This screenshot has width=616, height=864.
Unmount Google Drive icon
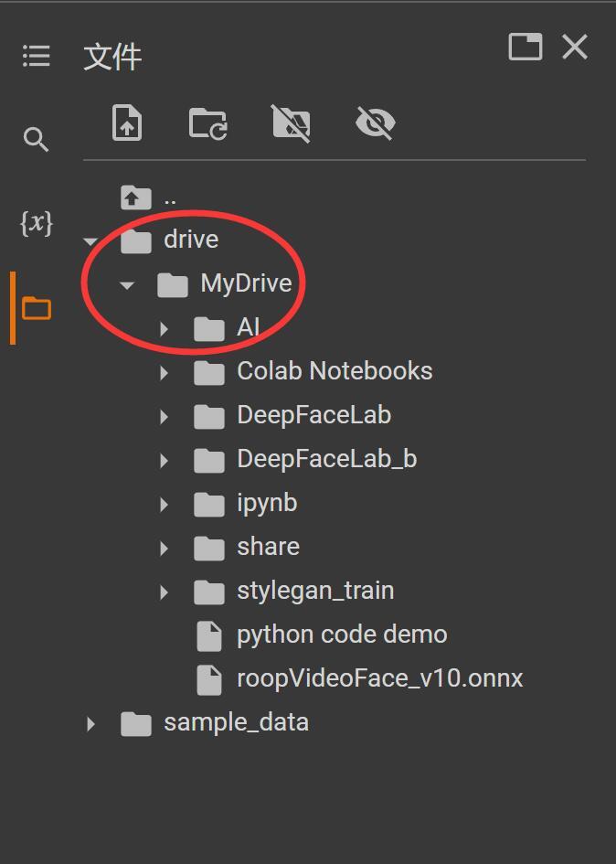click(291, 123)
